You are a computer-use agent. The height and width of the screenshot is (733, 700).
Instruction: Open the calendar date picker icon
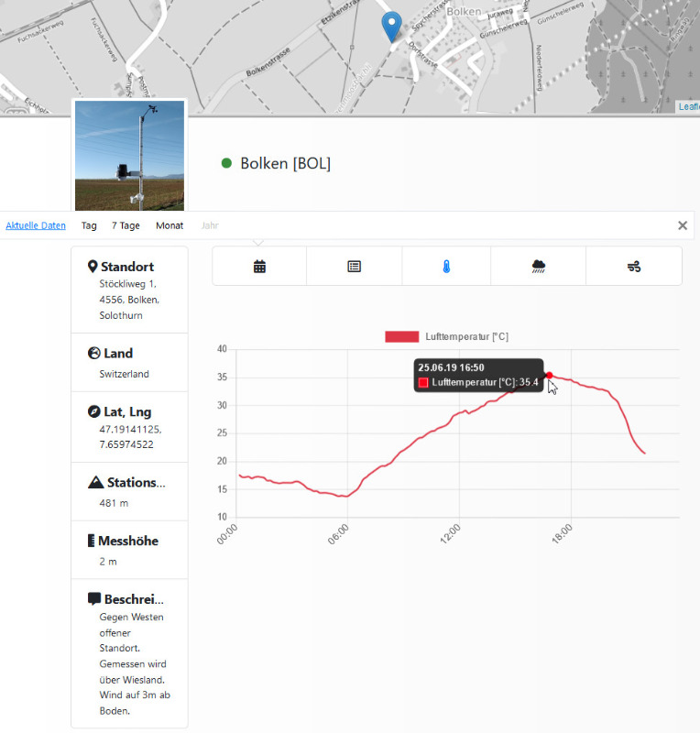click(259, 267)
